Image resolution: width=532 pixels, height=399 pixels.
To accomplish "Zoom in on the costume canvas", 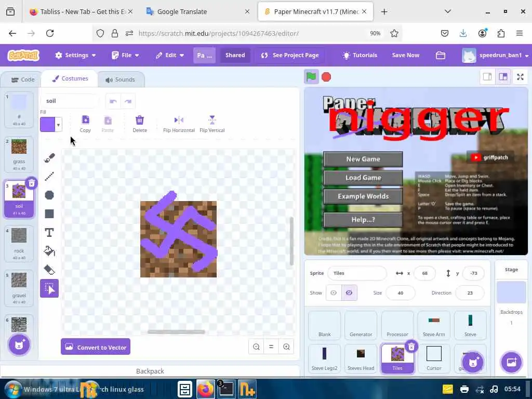I will point(286,347).
